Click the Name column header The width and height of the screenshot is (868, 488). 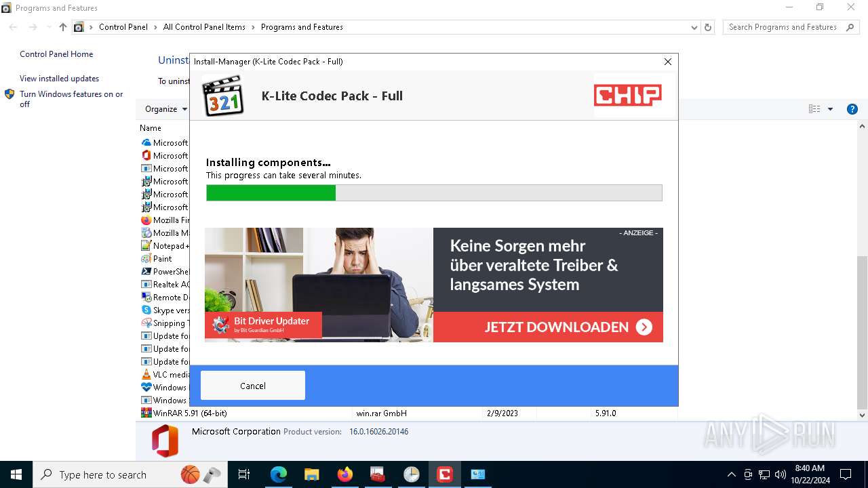click(151, 128)
